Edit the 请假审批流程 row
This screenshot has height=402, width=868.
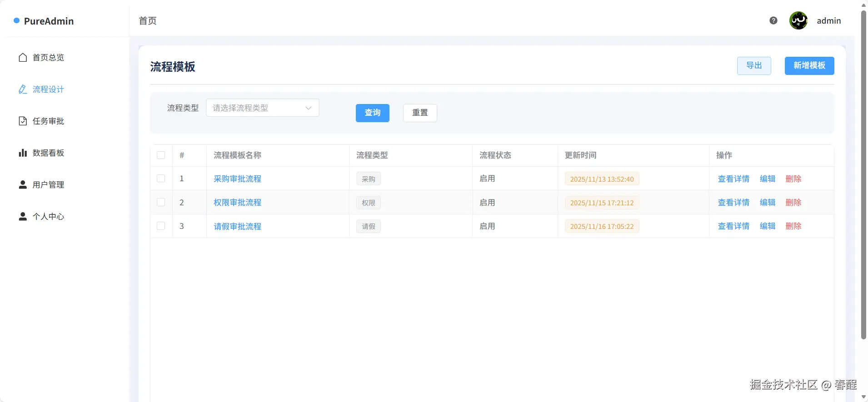point(768,226)
